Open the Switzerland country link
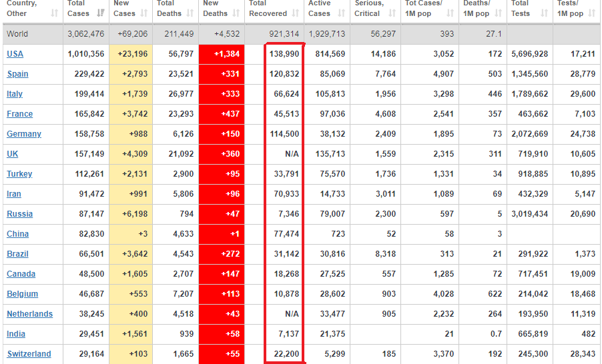This screenshot has height=364, width=602. click(29, 353)
